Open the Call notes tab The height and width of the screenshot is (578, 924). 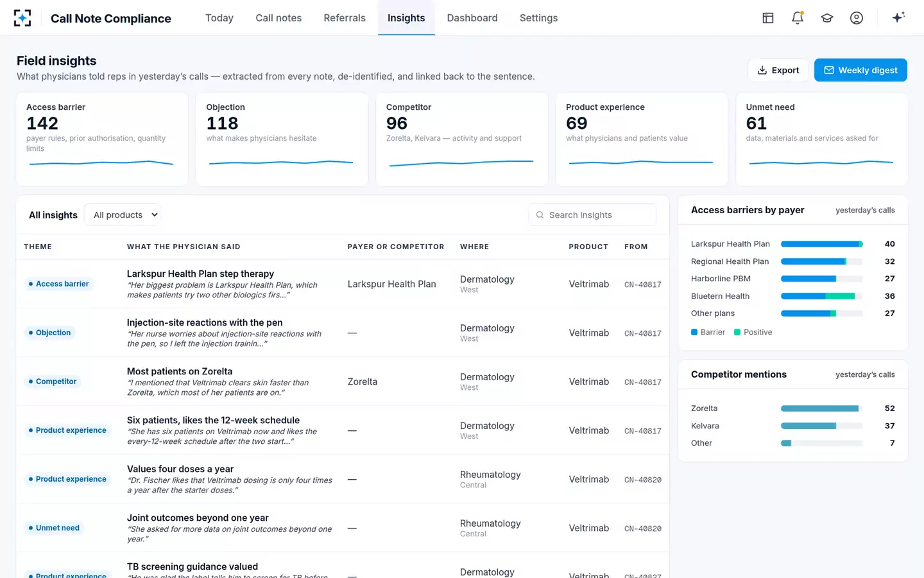pyautogui.click(x=278, y=18)
